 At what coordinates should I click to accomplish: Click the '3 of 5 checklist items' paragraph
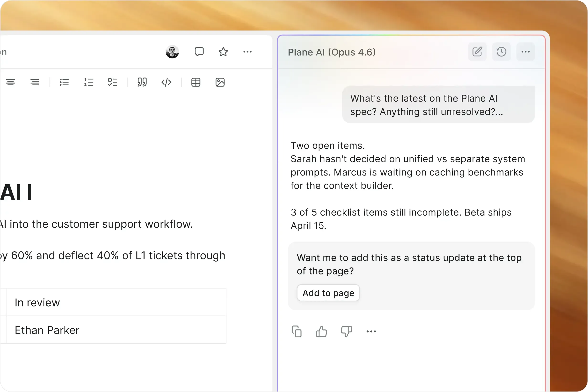pos(401,219)
